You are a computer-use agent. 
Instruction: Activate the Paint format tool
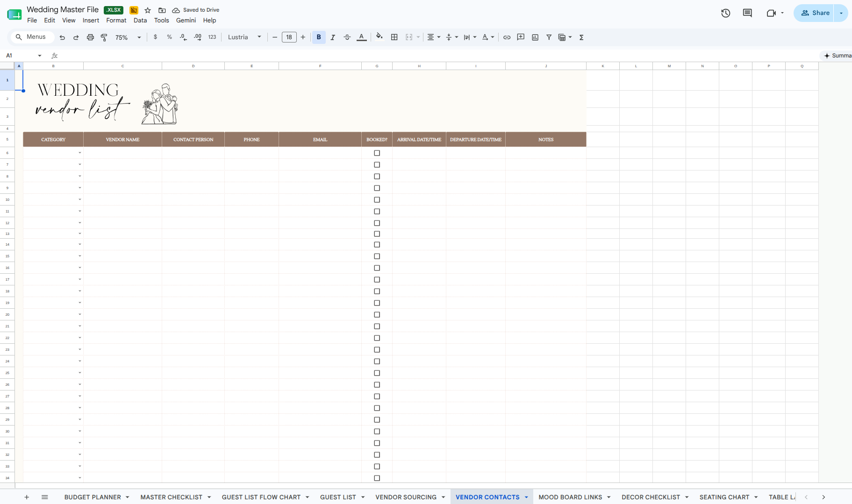tap(104, 37)
